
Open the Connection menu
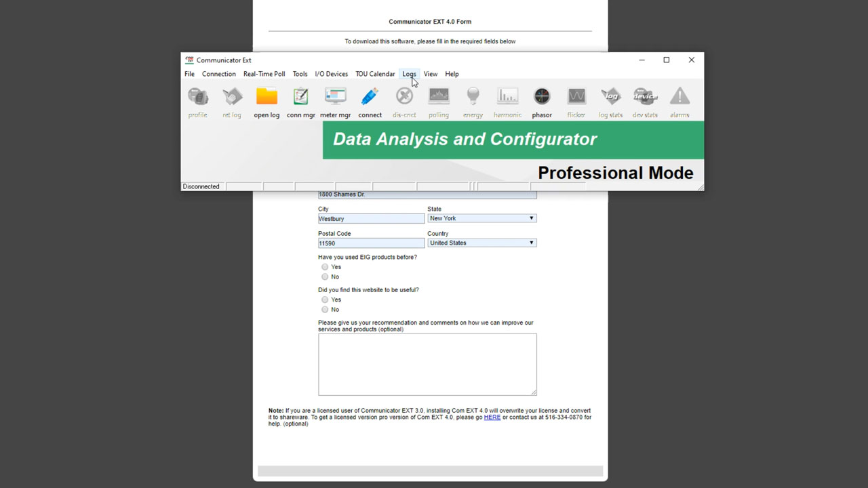pyautogui.click(x=219, y=74)
